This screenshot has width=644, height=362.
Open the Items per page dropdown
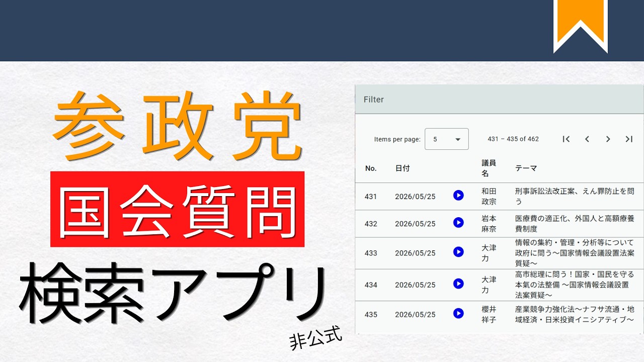click(447, 139)
